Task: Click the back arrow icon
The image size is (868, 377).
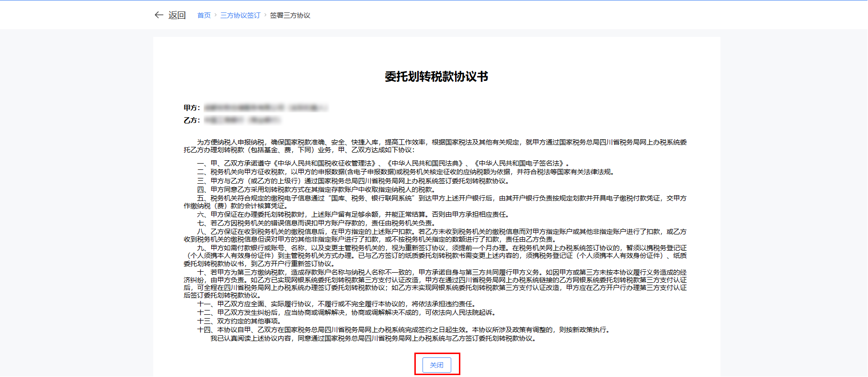Action: [159, 15]
